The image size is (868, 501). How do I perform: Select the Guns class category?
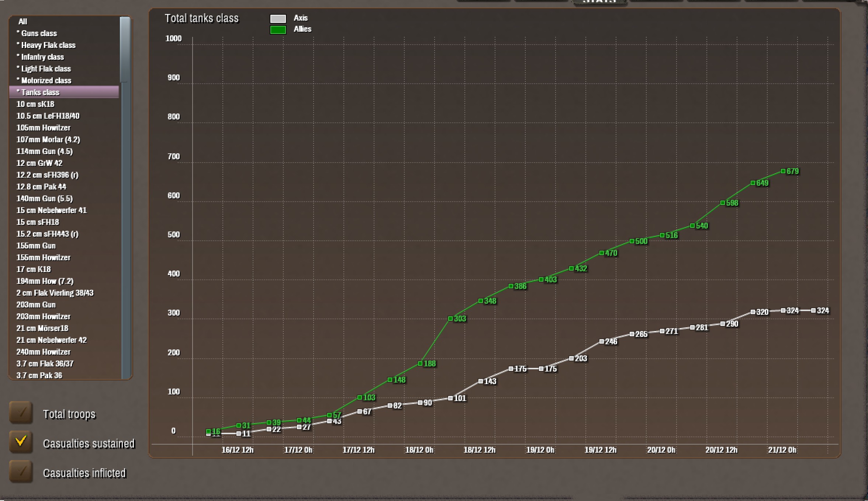click(x=39, y=34)
